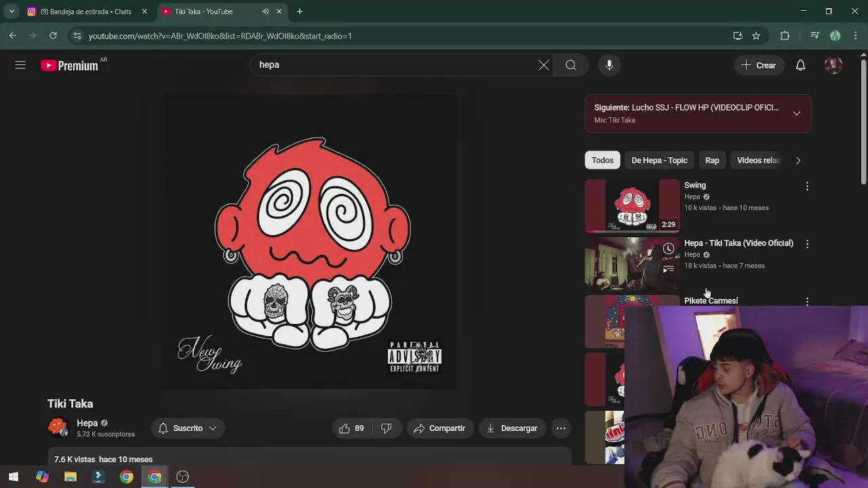Open the Hepa channel name link
The height and width of the screenshot is (488, 868).
click(x=87, y=423)
